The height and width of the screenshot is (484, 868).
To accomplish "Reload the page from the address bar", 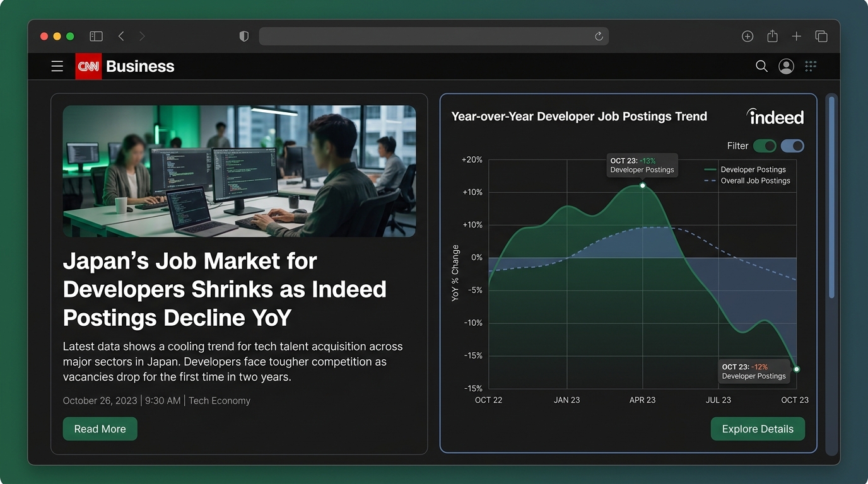I will 599,37.
